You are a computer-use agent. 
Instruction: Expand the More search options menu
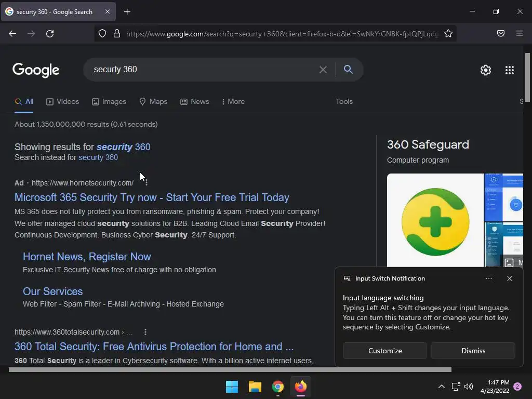click(233, 101)
